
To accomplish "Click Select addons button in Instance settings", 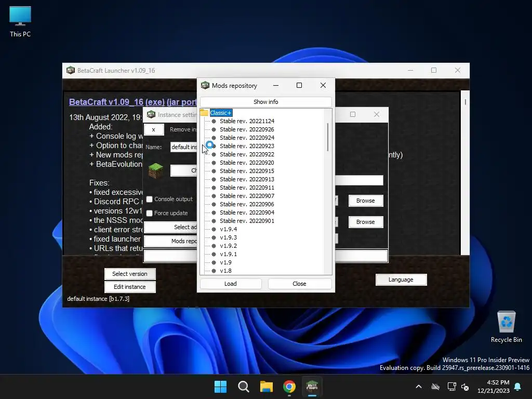I will (170, 227).
